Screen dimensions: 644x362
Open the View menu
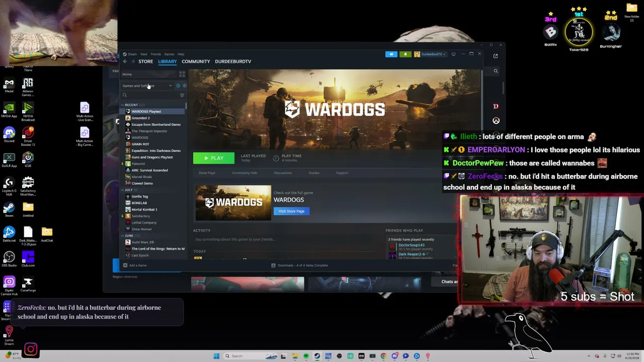click(x=143, y=54)
